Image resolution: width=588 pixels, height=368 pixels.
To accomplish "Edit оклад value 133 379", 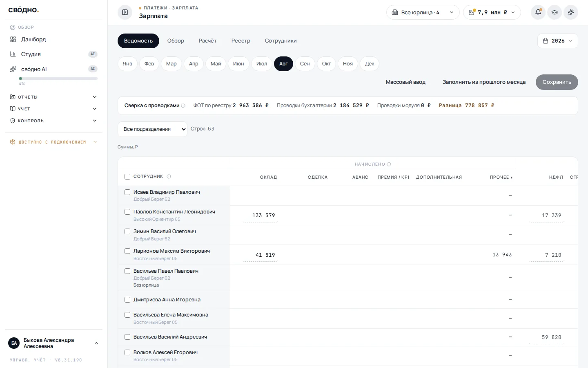I will tap(260, 215).
